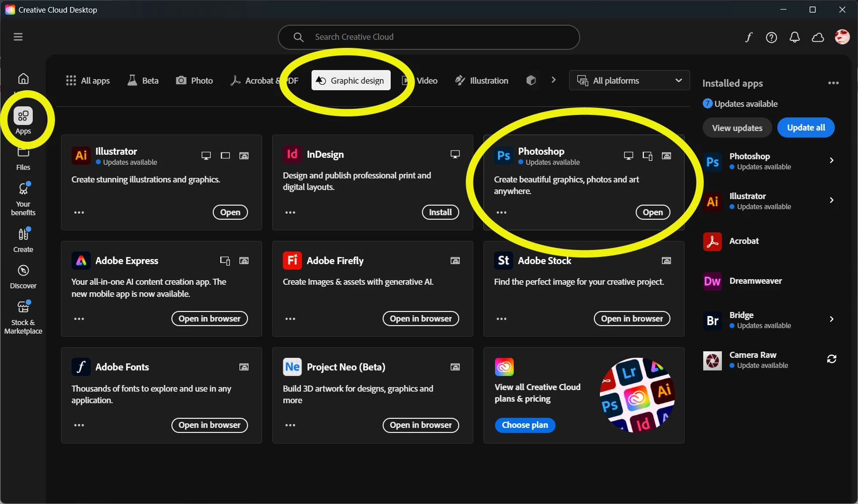
Task: Open Your benefits in sidebar
Action: [23, 200]
